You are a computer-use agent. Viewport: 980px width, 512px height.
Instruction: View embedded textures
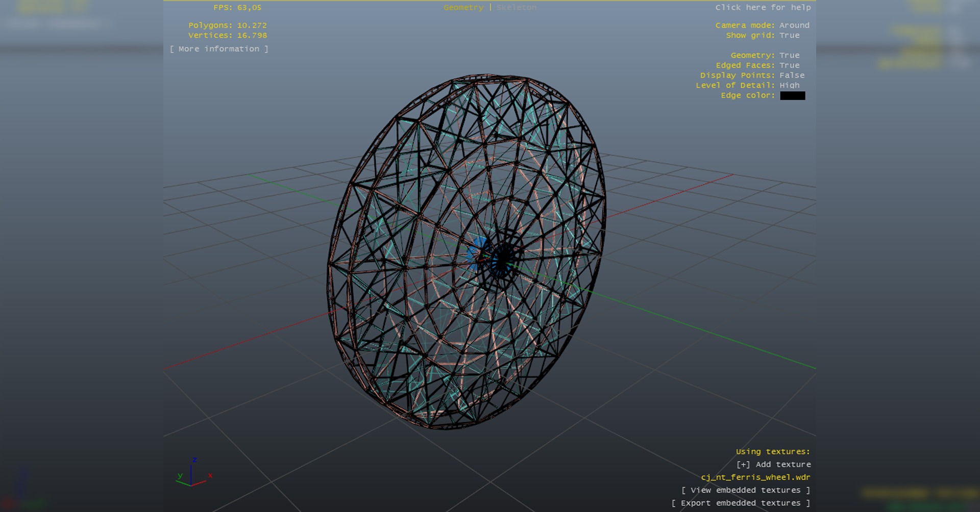(745, 490)
